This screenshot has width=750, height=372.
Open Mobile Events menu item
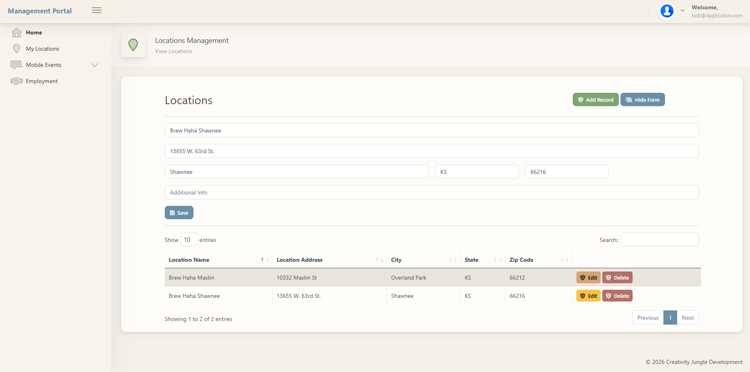pos(44,65)
